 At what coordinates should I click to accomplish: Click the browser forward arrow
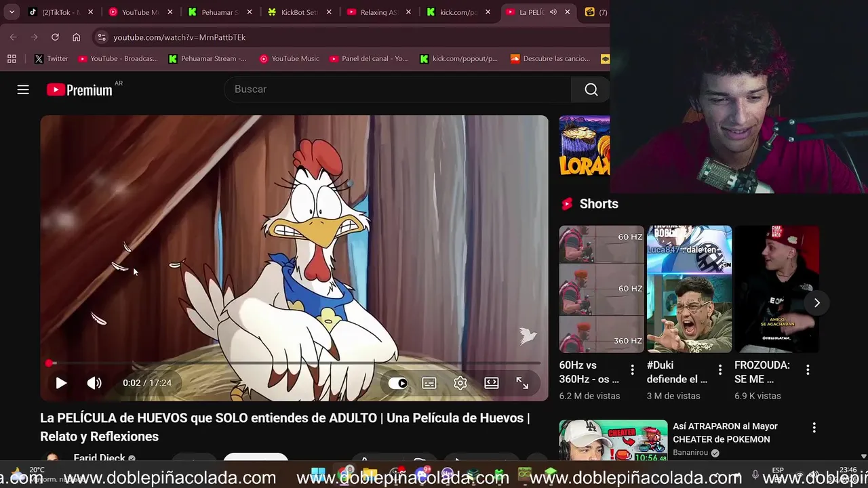click(34, 37)
